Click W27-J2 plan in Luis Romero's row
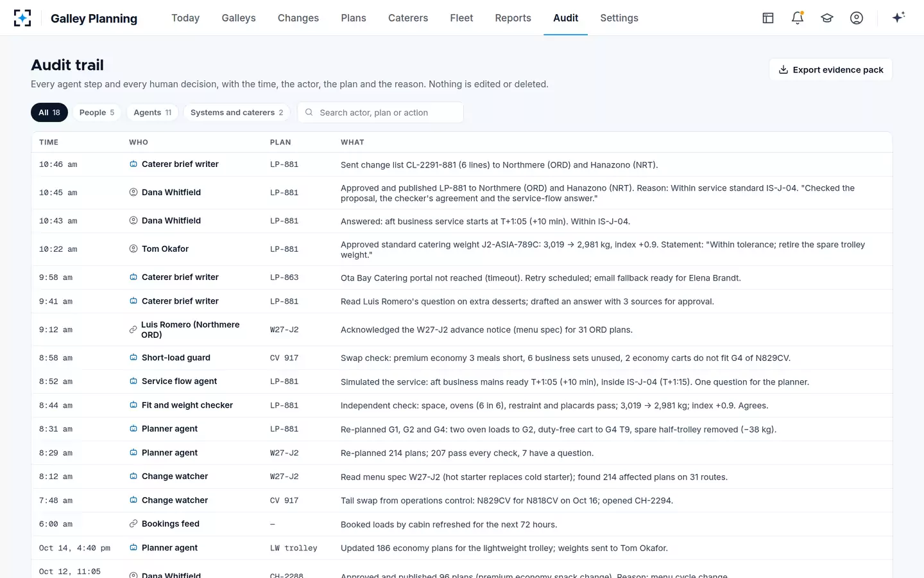The image size is (924, 578). 284,329
